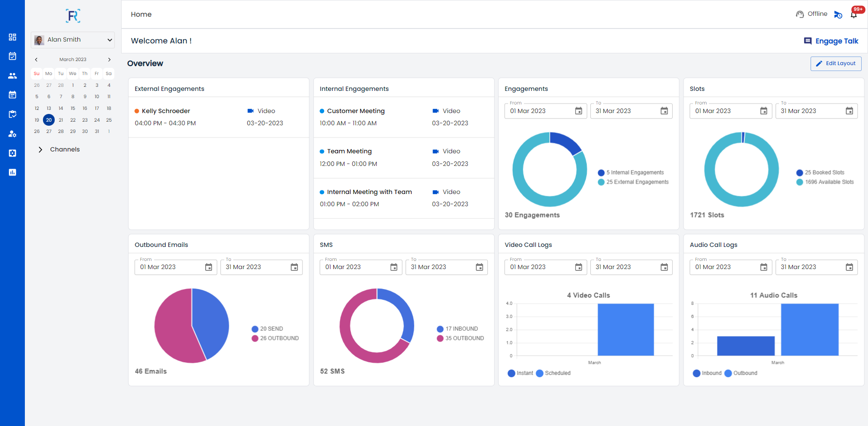
Task: Advance calendar to next month
Action: pyautogui.click(x=109, y=59)
